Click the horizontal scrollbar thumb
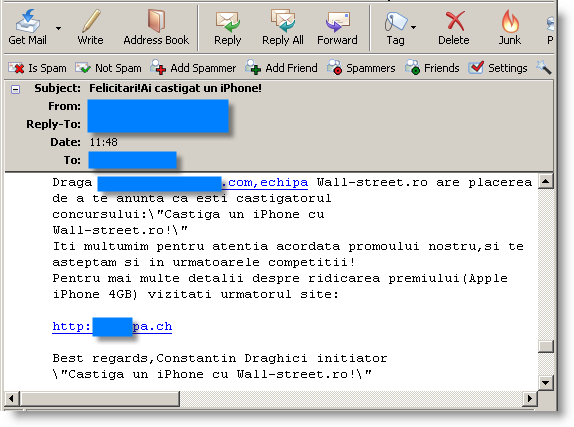Viewport: 574px width, 427px height. (x=100, y=398)
